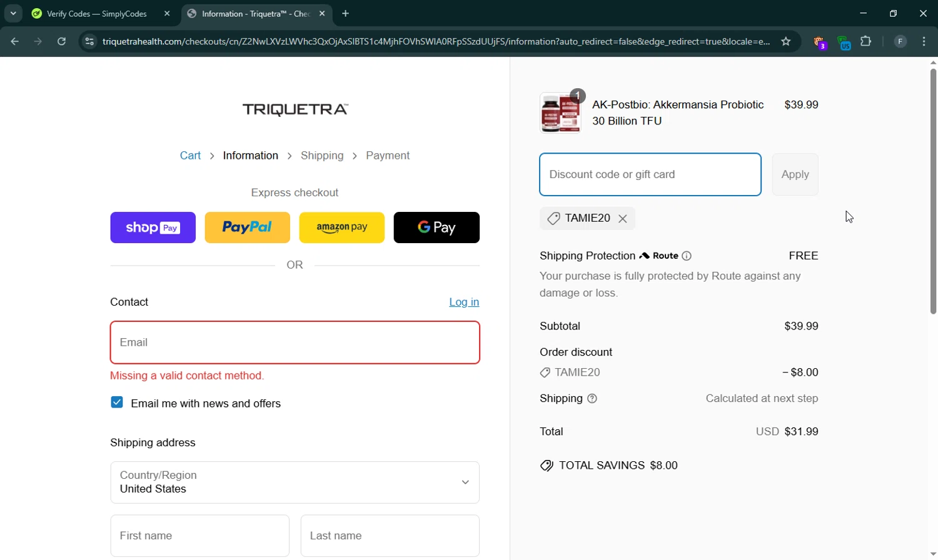Viewport: 938px width, 560px height.
Task: Open the Chrome three-dot menu
Action: pyautogui.click(x=924, y=41)
